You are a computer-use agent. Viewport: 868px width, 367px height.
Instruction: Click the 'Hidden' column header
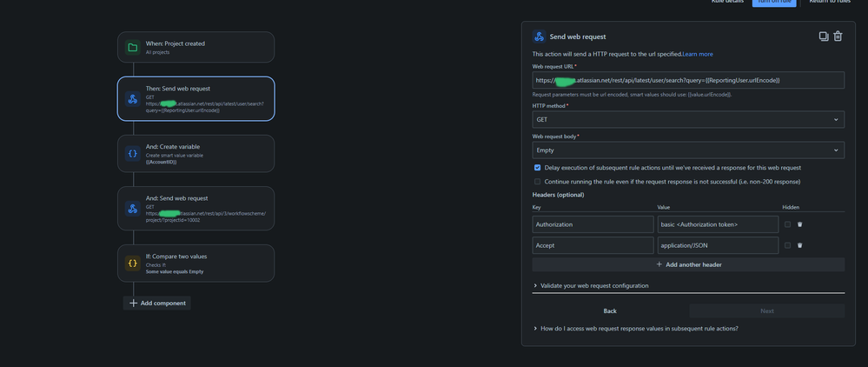(x=791, y=207)
